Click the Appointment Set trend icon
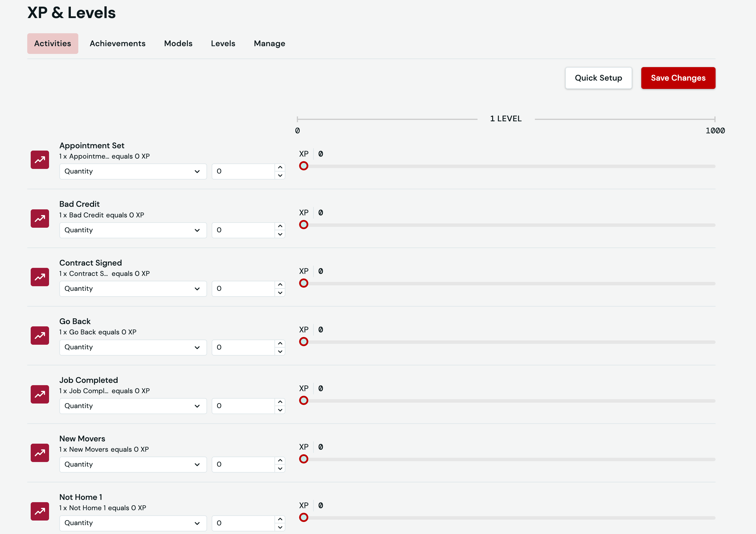The image size is (756, 534). coord(40,160)
